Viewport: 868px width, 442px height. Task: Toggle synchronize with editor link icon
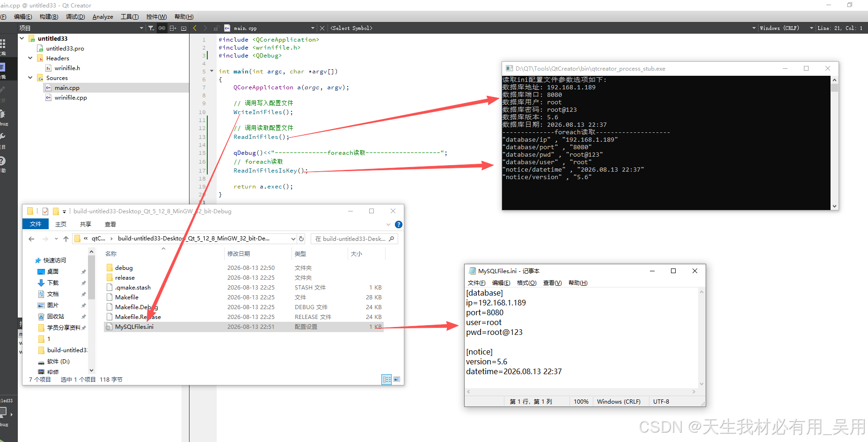162,28
